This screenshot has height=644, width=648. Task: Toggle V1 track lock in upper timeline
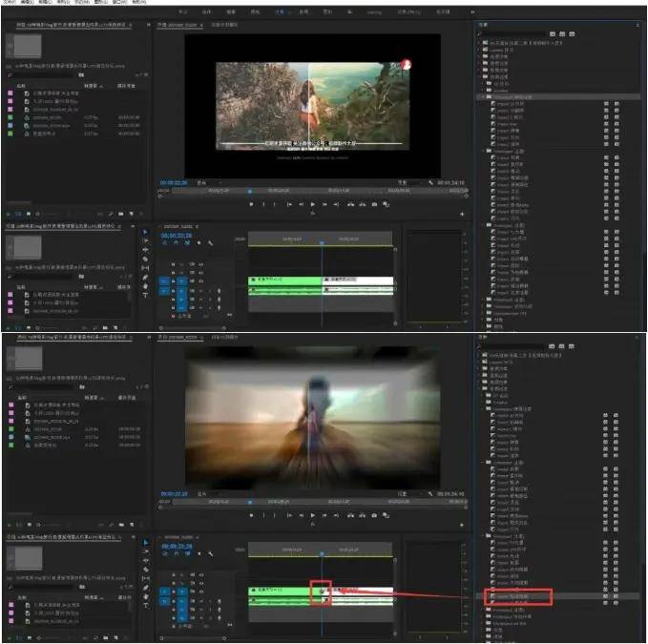(x=175, y=280)
